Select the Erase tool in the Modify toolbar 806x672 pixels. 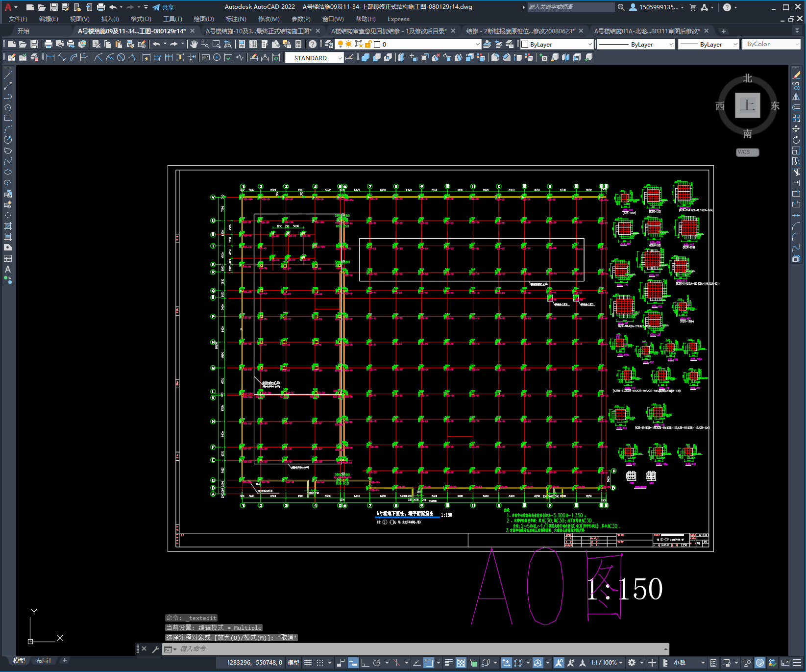(x=796, y=75)
